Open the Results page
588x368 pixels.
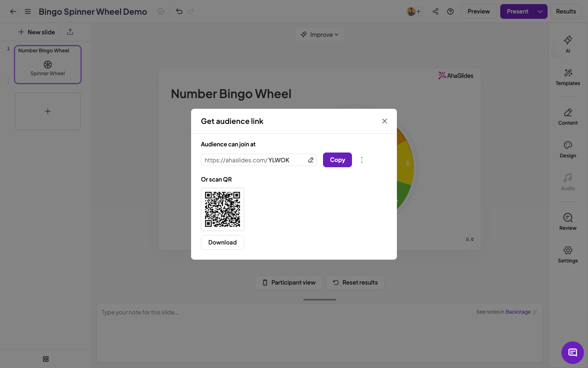point(566,11)
